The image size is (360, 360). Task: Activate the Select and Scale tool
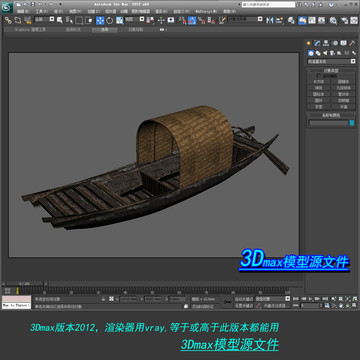[x=119, y=20]
